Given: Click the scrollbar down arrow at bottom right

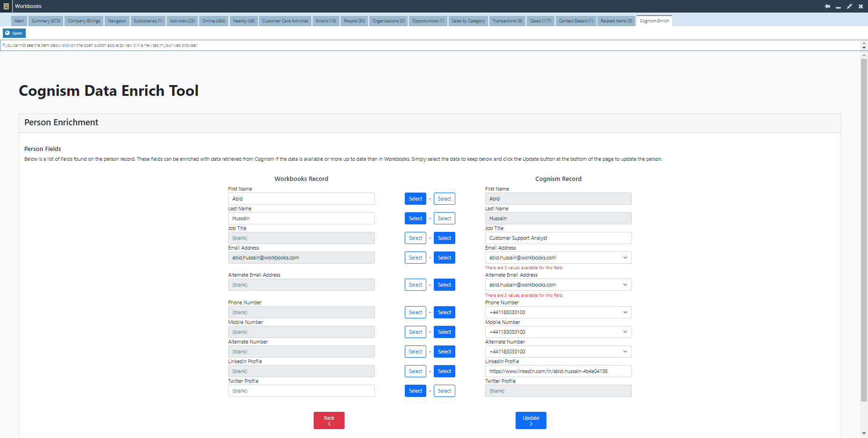Looking at the screenshot, I should point(864,434).
